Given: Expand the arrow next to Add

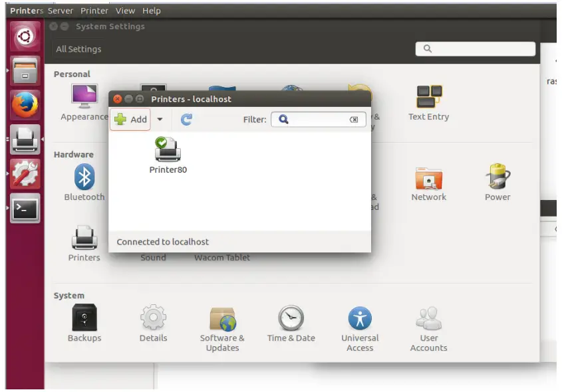Looking at the screenshot, I should tap(160, 119).
